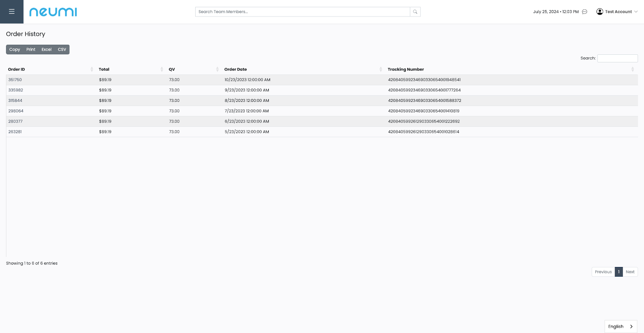Click the user profile avatar icon
The width and height of the screenshot is (644, 333).
tap(599, 12)
